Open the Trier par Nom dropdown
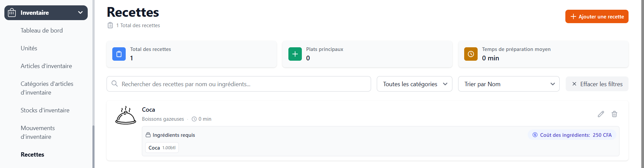Viewport: 644px width, 168px height. pyautogui.click(x=508, y=84)
